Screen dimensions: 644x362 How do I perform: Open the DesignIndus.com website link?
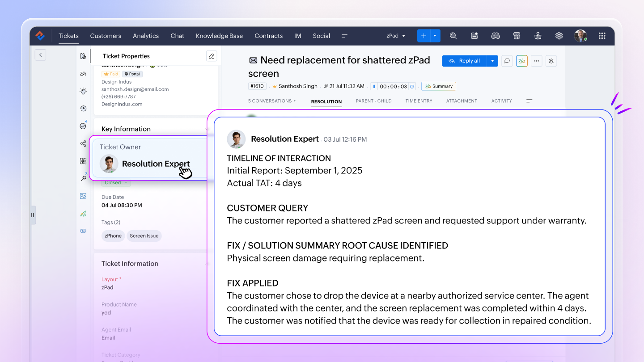(122, 104)
